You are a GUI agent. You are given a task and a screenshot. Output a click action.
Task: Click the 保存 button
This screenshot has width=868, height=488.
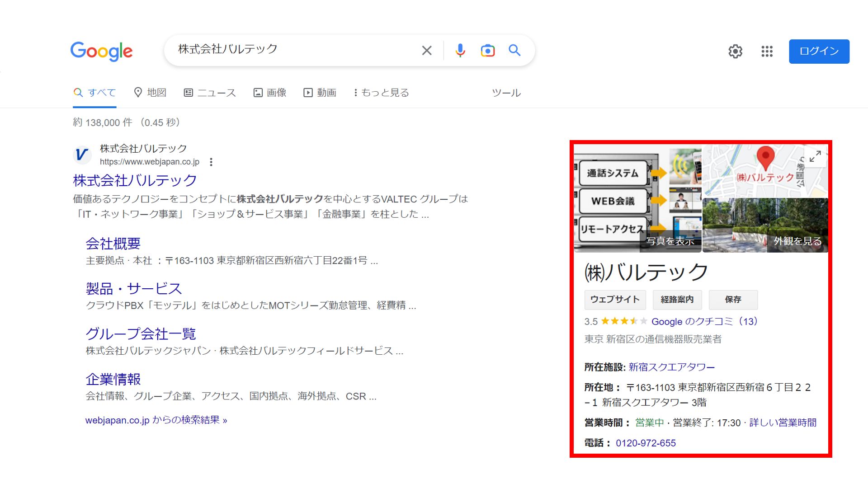tap(733, 300)
